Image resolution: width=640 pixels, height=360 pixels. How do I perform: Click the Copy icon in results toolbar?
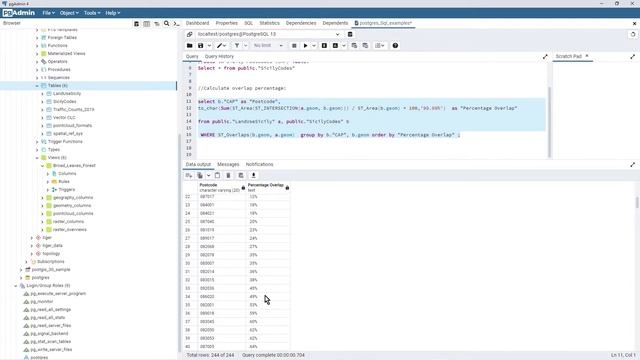(x=200, y=176)
